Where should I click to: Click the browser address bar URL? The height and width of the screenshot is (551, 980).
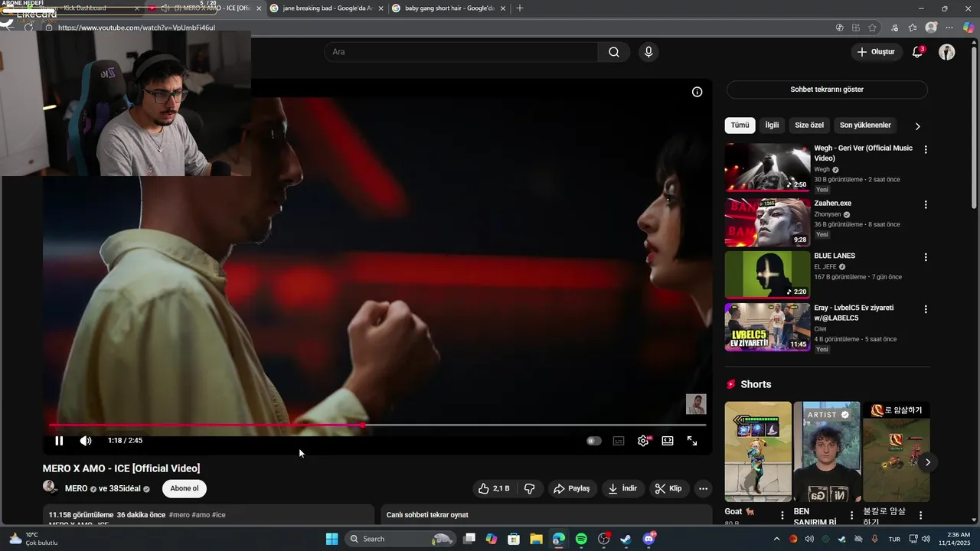pyautogui.click(x=136, y=28)
